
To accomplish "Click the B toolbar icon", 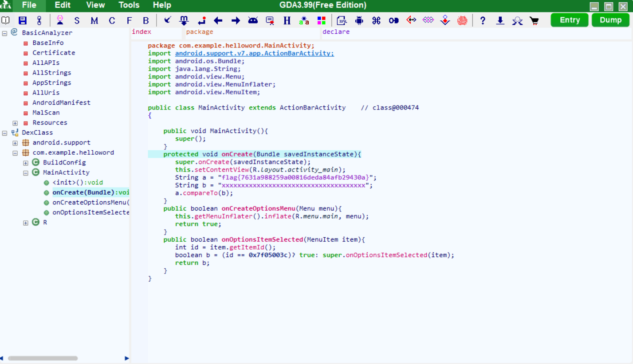I will pyautogui.click(x=146, y=21).
